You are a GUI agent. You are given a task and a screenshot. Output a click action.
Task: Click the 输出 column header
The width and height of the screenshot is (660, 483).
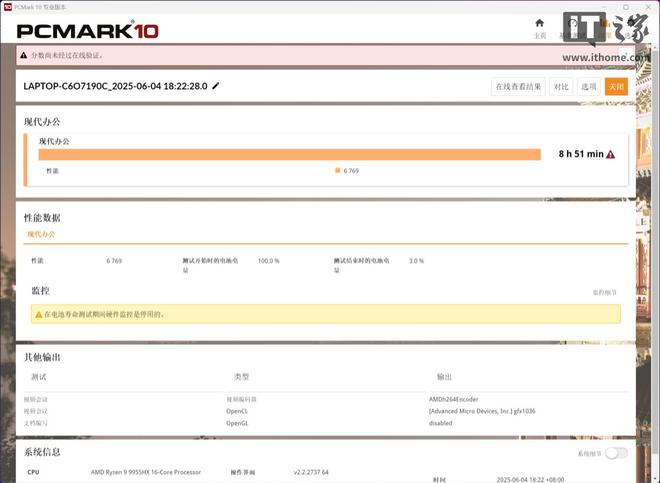point(444,377)
